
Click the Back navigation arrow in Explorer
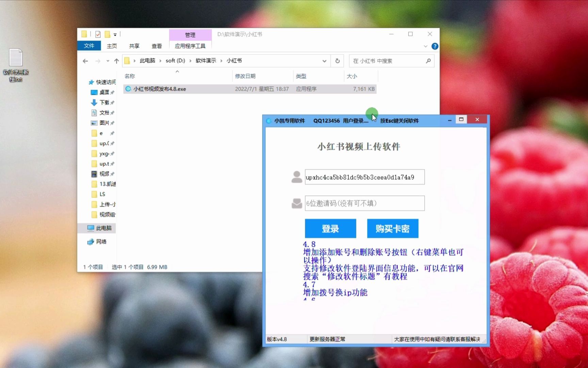pos(85,61)
